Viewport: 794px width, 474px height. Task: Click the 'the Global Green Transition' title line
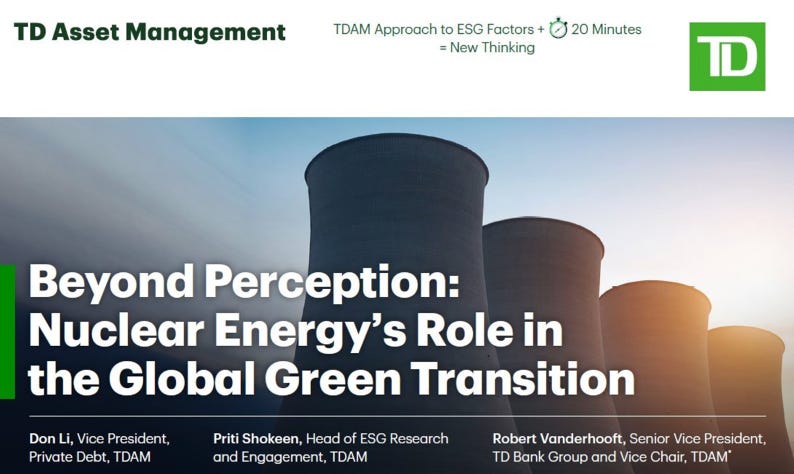click(332, 379)
